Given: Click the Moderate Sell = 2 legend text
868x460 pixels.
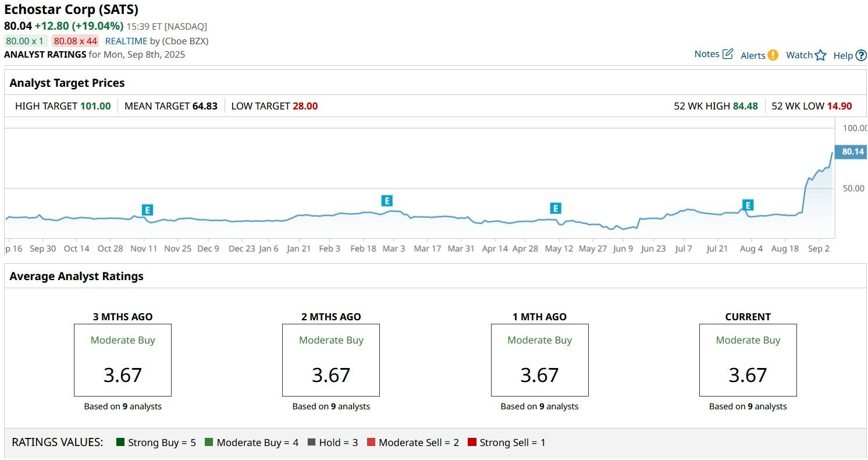Looking at the screenshot, I should pyautogui.click(x=419, y=443).
